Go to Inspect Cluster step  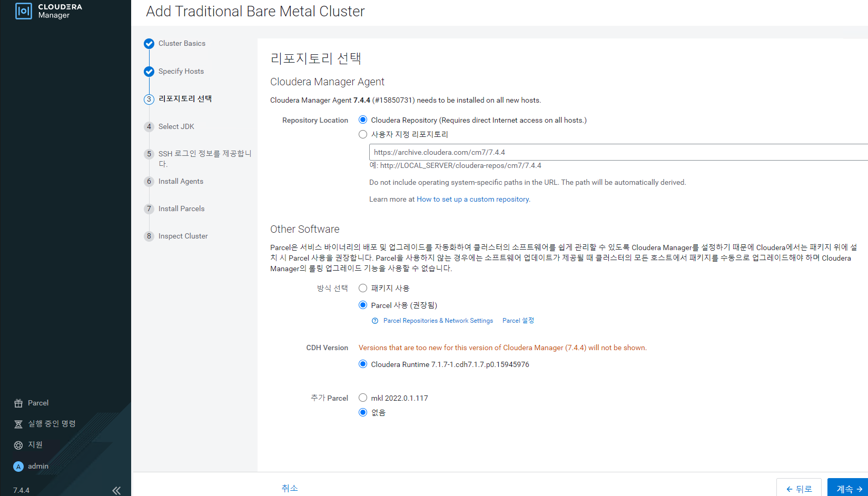pyautogui.click(x=183, y=236)
